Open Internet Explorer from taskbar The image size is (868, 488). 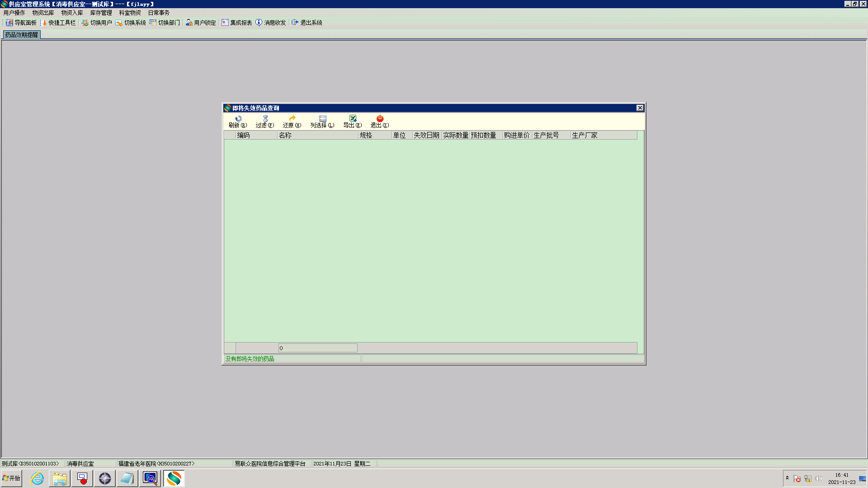pyautogui.click(x=37, y=478)
